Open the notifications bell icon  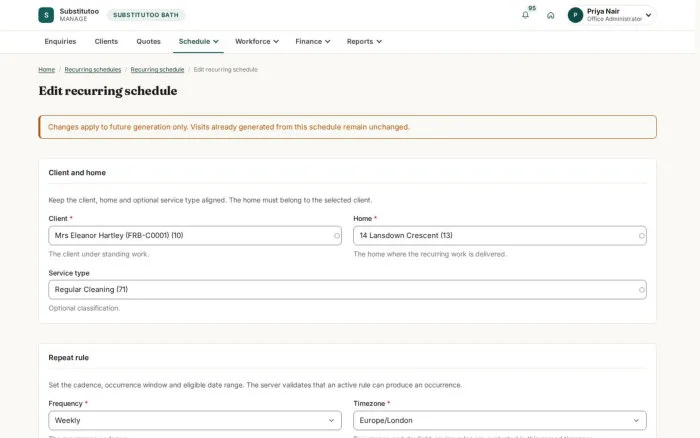tap(525, 15)
